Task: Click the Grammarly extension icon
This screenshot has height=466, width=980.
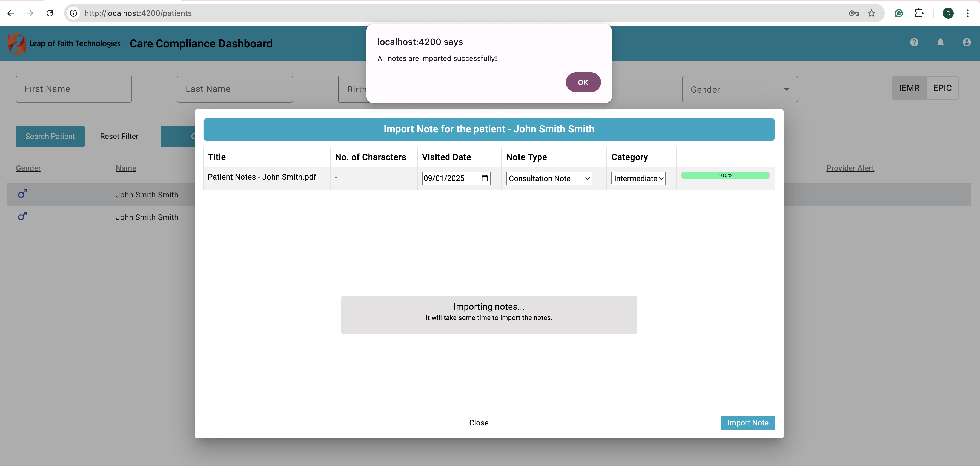Action: coord(899,13)
